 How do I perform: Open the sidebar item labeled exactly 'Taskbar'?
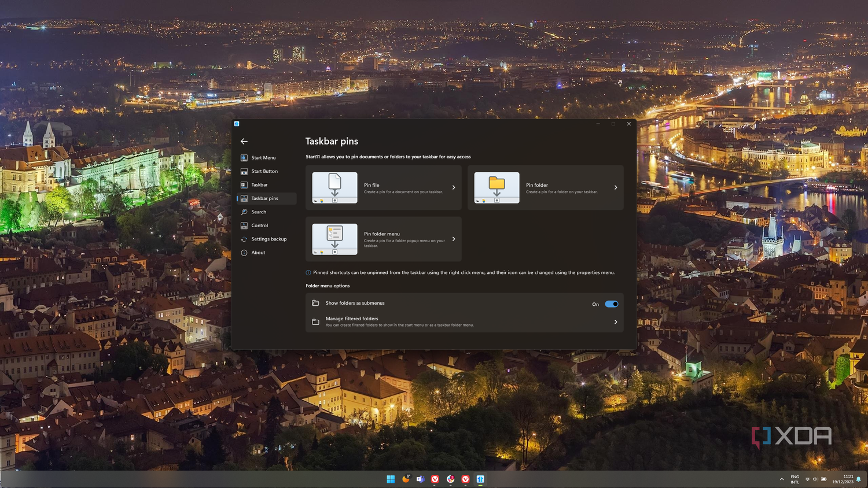coord(267,185)
